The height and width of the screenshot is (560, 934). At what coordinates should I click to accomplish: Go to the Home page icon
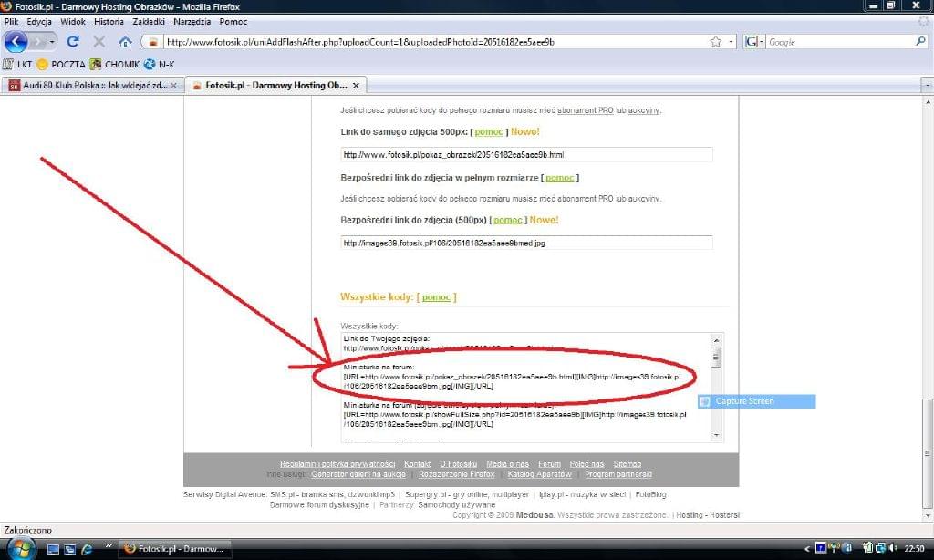[125, 42]
